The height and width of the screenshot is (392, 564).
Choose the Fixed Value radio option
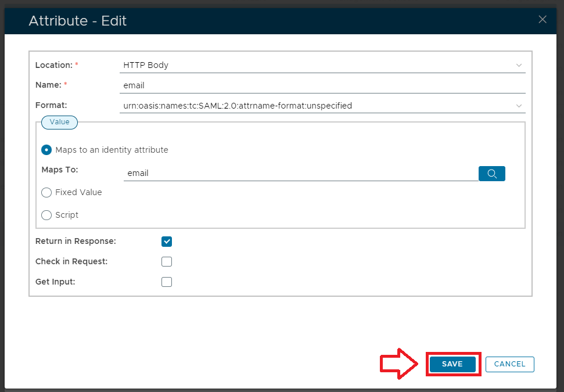[46, 192]
